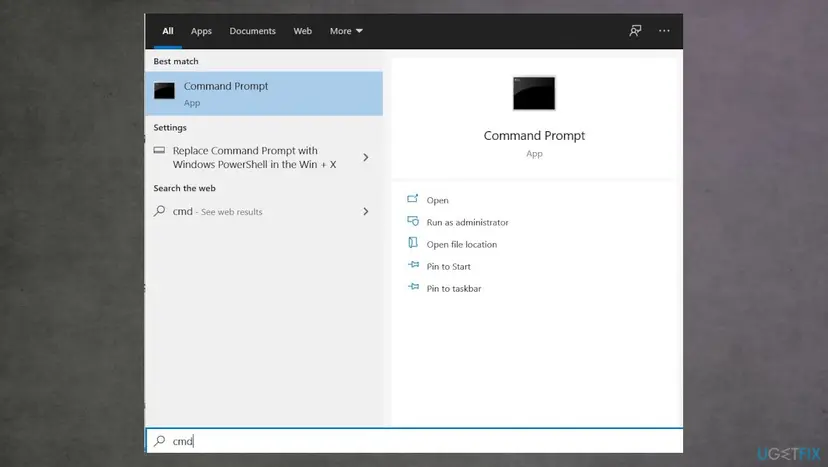Click the Settings section heading

pyautogui.click(x=170, y=128)
